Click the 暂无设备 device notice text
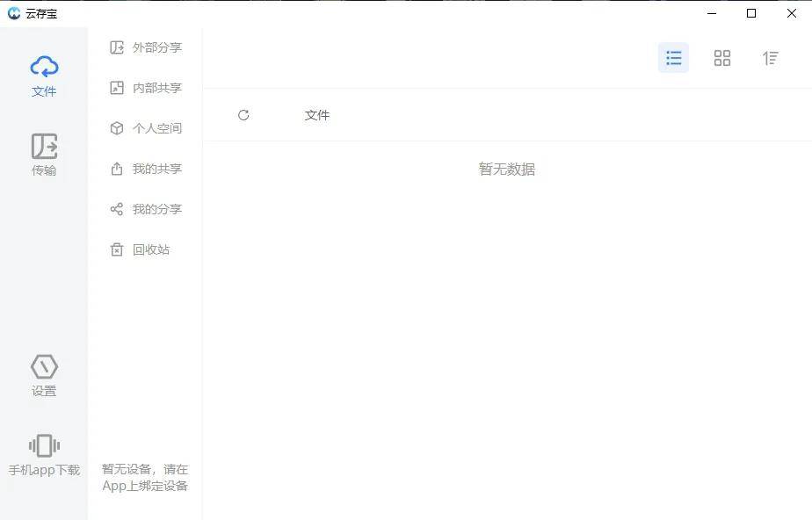 pos(145,477)
